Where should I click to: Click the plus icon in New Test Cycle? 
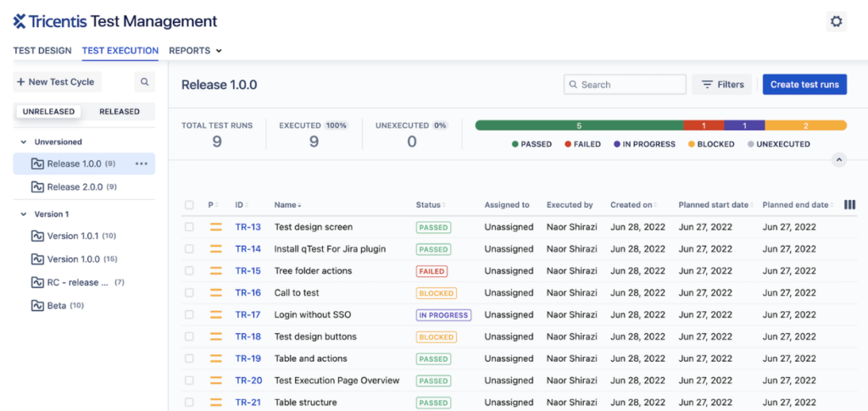21,82
